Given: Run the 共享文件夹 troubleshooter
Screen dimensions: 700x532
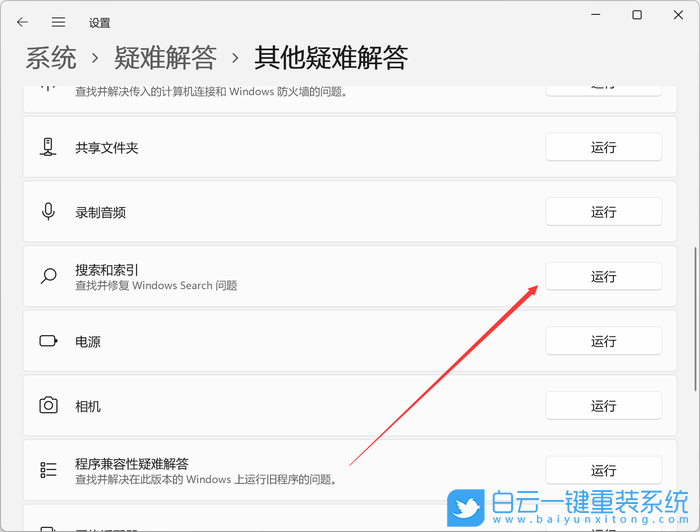Looking at the screenshot, I should tap(603, 147).
